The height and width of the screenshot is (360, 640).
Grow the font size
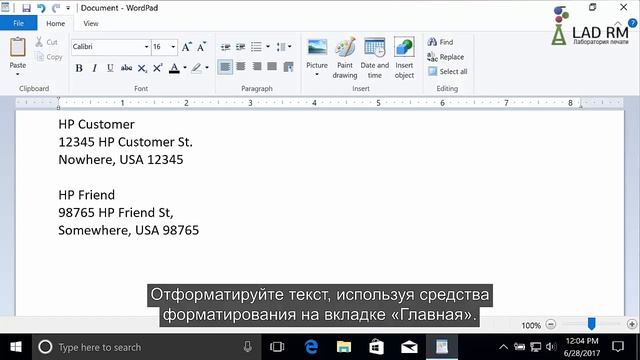(187, 47)
